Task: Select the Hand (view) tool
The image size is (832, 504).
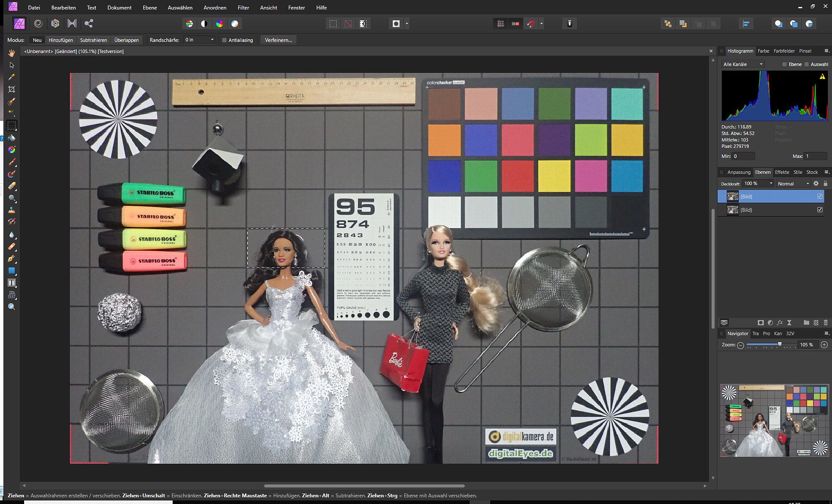Action: pos(12,53)
